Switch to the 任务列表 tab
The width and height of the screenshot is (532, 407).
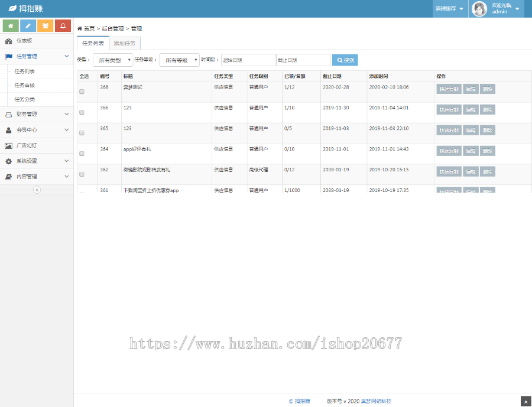pyautogui.click(x=93, y=43)
